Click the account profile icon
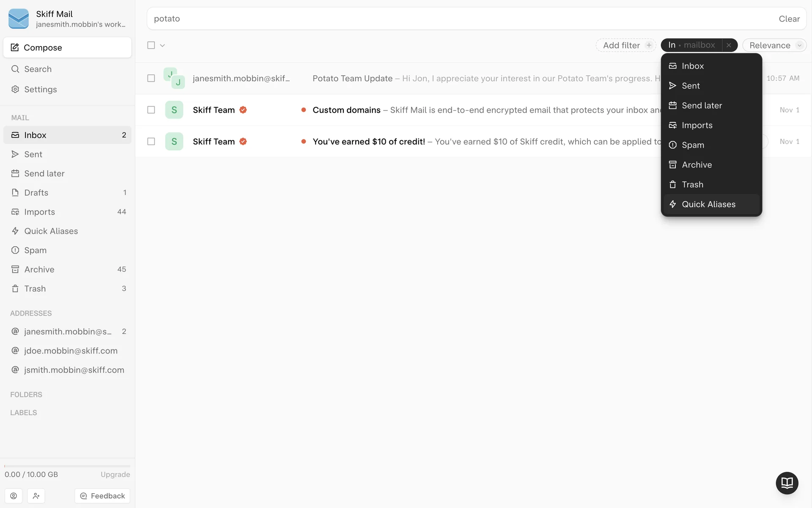This screenshot has width=812, height=508. (14, 496)
